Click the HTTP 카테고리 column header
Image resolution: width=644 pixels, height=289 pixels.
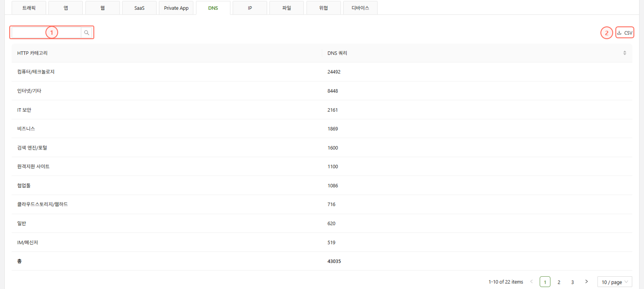click(x=33, y=53)
